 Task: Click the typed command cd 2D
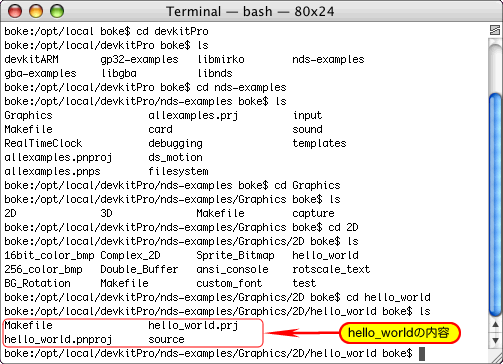pos(343,227)
